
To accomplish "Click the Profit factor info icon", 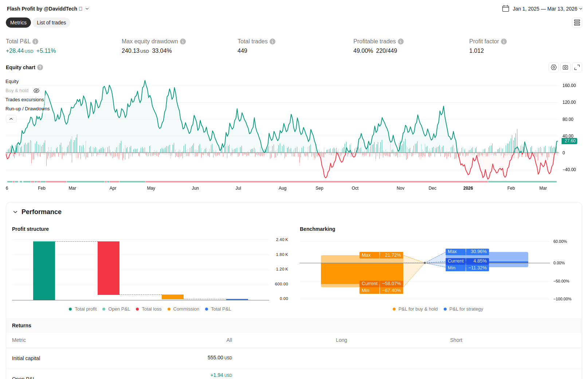I will pyautogui.click(x=504, y=42).
